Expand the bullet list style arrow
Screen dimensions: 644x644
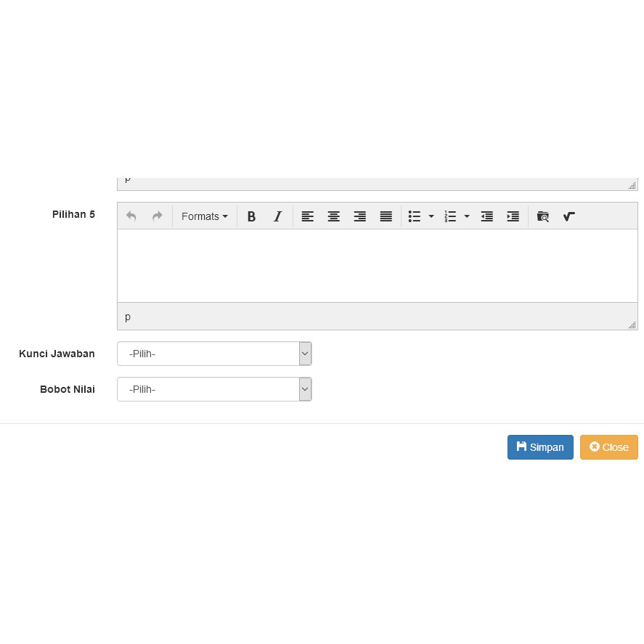[431, 216]
